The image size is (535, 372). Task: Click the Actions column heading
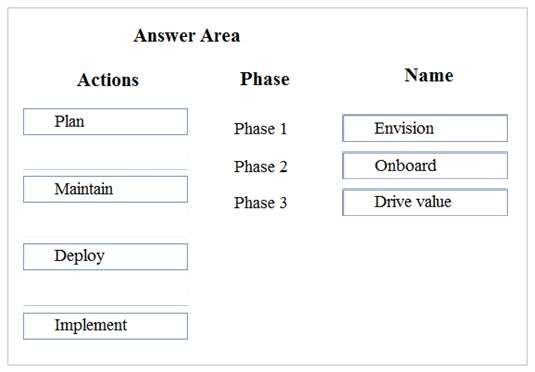tap(108, 80)
